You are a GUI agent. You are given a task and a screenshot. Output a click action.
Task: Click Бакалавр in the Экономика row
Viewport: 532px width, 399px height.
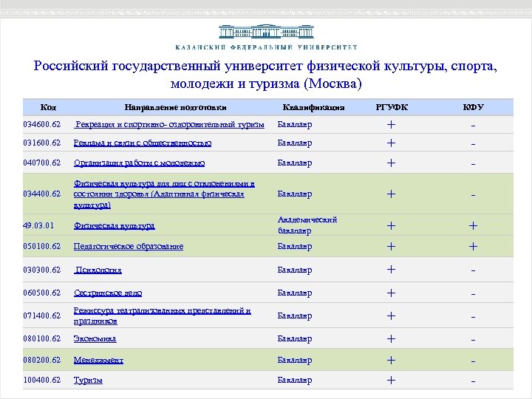[295, 339]
